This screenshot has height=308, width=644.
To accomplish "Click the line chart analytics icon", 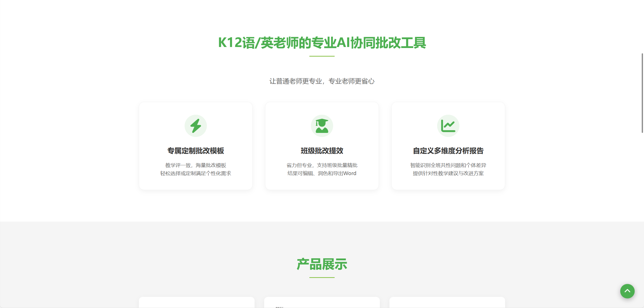I will pos(448,126).
